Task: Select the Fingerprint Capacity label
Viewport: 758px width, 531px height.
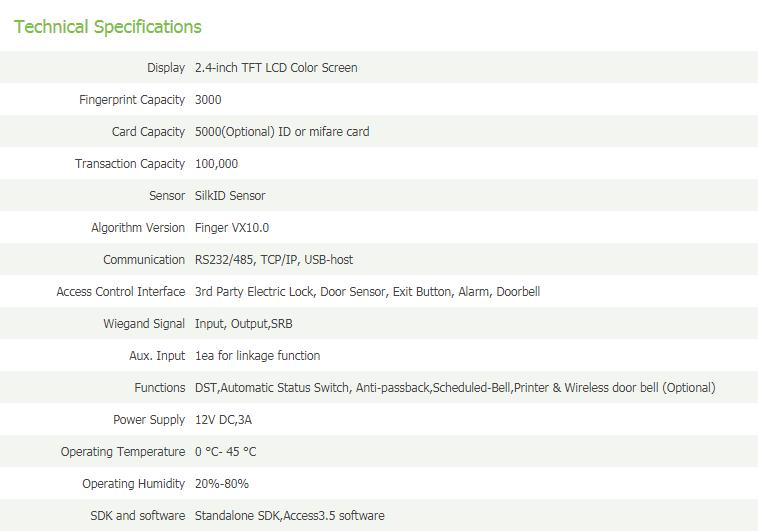Action: coord(132,100)
